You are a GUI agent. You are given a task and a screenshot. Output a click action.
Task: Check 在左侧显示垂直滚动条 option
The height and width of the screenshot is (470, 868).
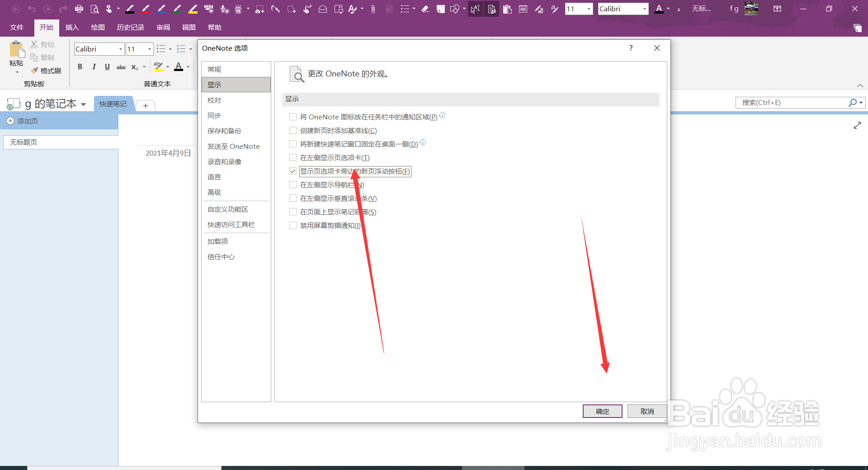(x=293, y=199)
